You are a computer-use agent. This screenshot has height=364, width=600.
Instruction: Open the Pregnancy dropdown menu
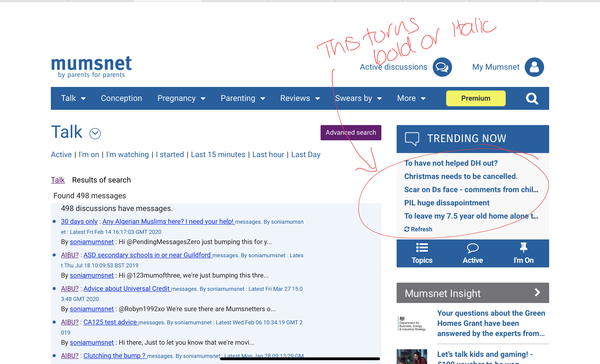point(181,98)
